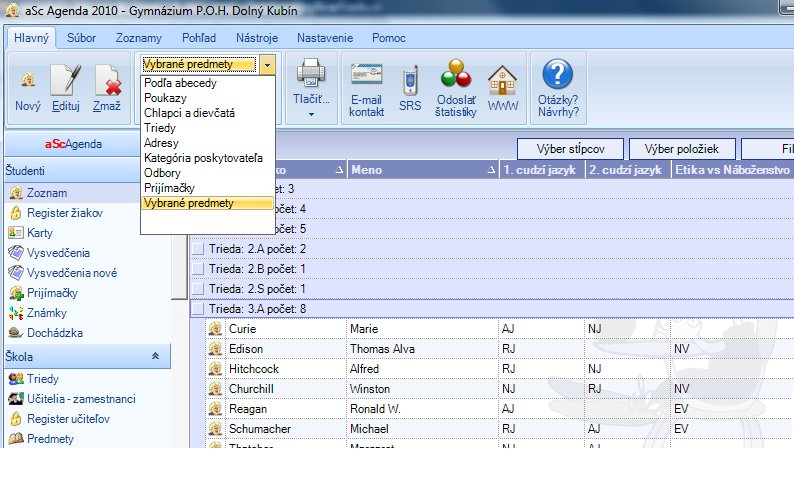Open Vysvedčenia in sidebar
Viewport: 794px width, 477px height.
[x=58, y=253]
